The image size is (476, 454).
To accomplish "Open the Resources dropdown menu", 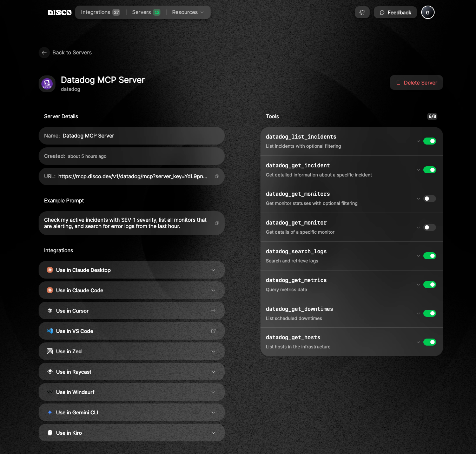I will pos(188,12).
